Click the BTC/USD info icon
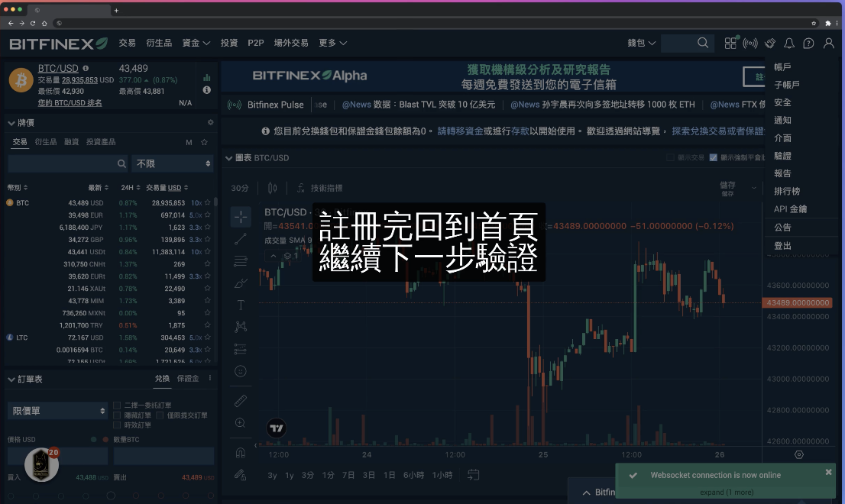Image resolution: width=845 pixels, height=504 pixels. click(86, 69)
